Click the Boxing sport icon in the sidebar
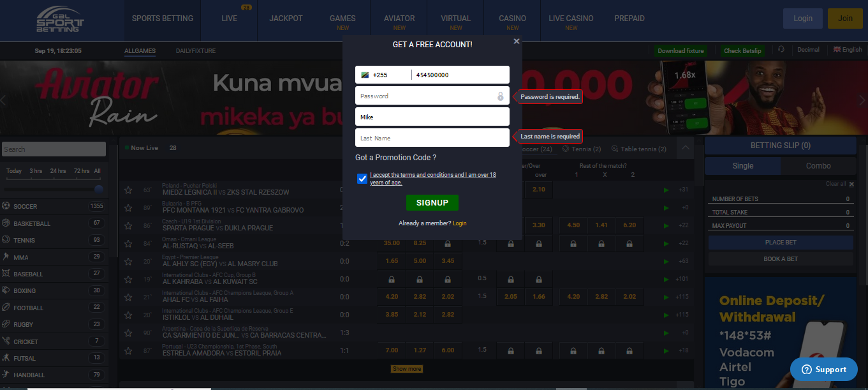The image size is (868, 390). (x=6, y=290)
